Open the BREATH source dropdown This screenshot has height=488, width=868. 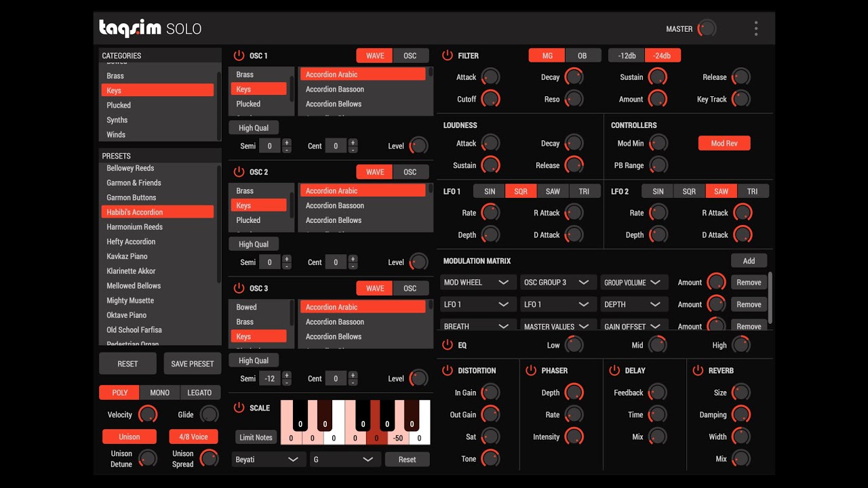coord(477,326)
